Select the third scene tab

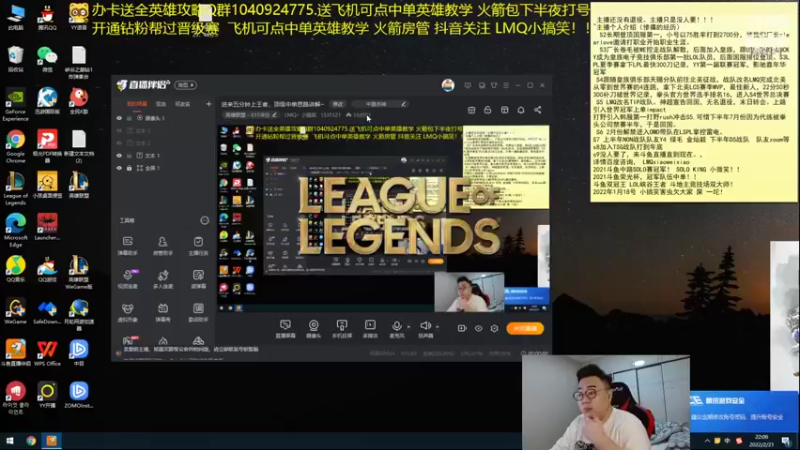pyautogui.click(x=182, y=104)
